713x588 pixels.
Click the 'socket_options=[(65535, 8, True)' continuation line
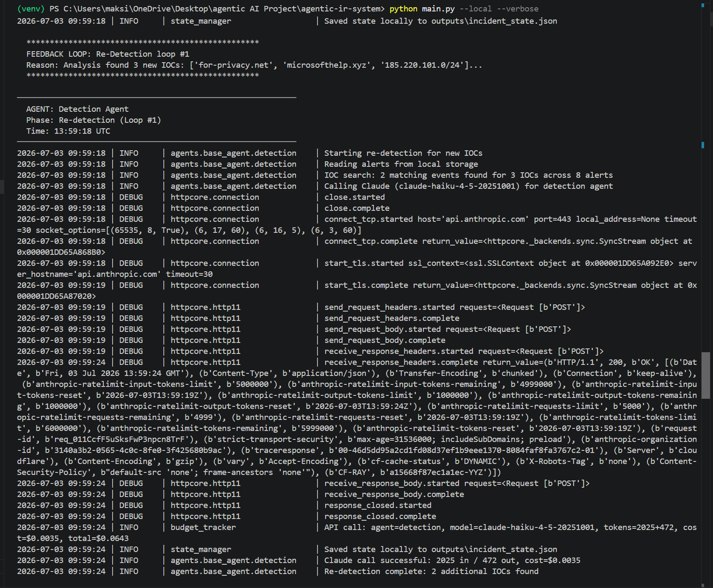pyautogui.click(x=189, y=230)
